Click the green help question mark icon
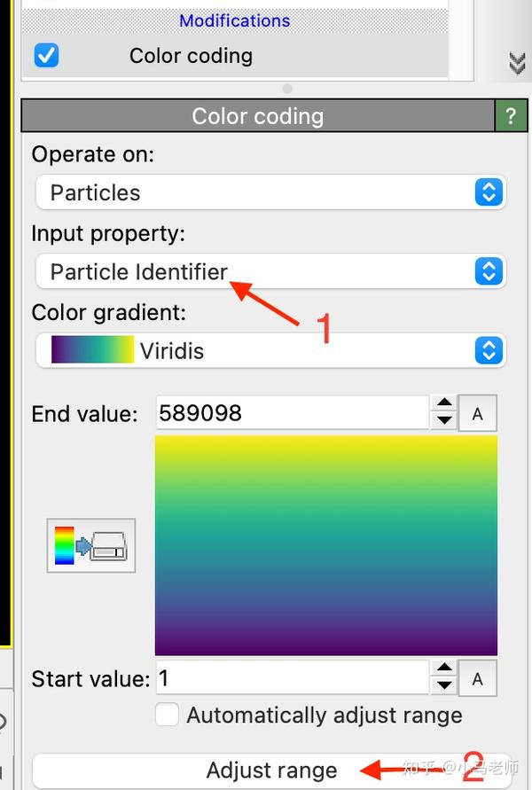Image resolution: width=532 pixels, height=790 pixels. click(510, 116)
